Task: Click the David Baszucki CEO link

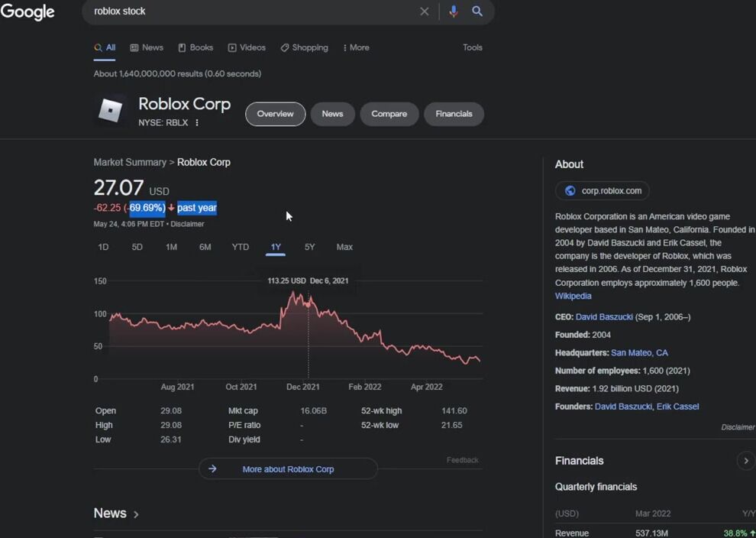Action: 606,316
